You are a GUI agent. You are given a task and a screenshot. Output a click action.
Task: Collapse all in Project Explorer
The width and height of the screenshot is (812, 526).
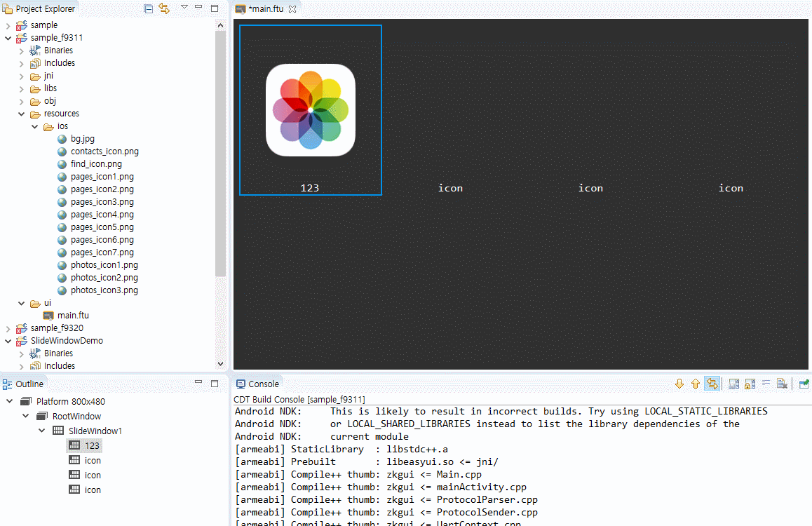(148, 9)
